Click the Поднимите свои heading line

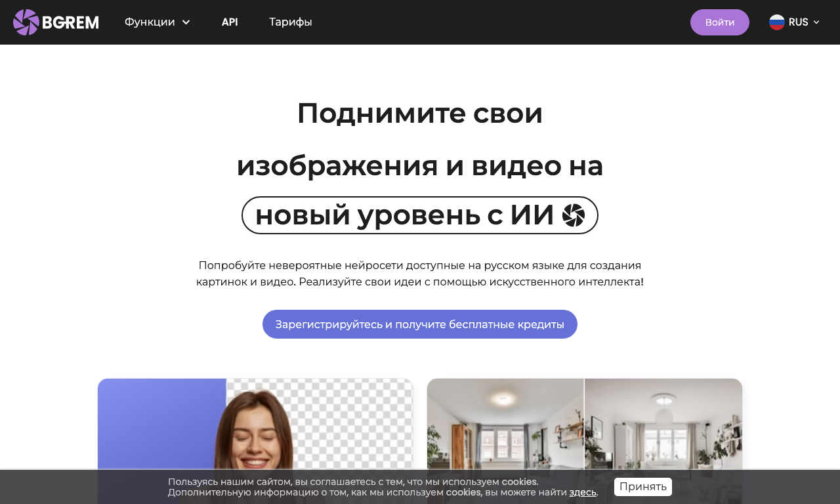420,113
